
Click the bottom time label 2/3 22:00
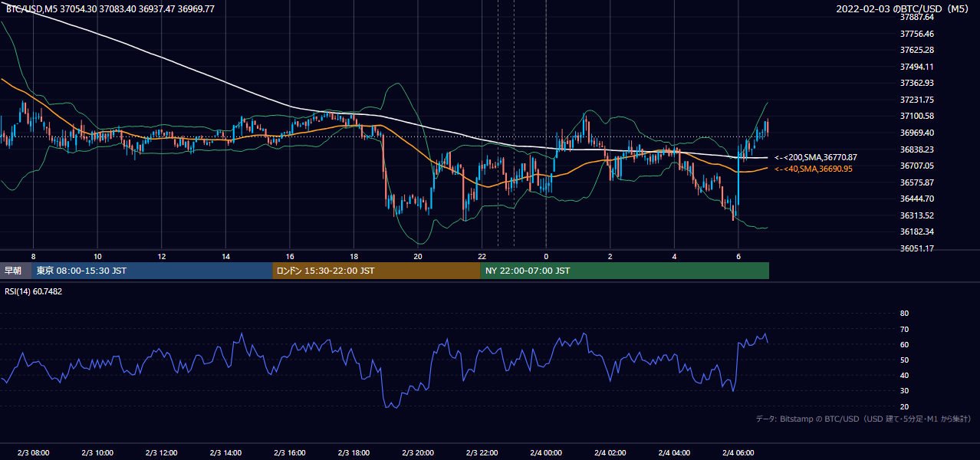pyautogui.click(x=482, y=452)
